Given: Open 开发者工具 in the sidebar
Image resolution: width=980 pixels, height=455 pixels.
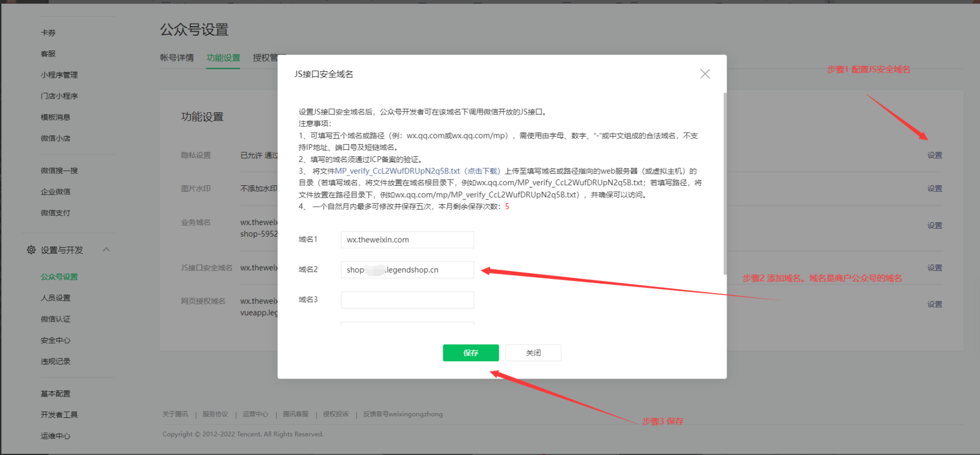Looking at the screenshot, I should (x=59, y=415).
